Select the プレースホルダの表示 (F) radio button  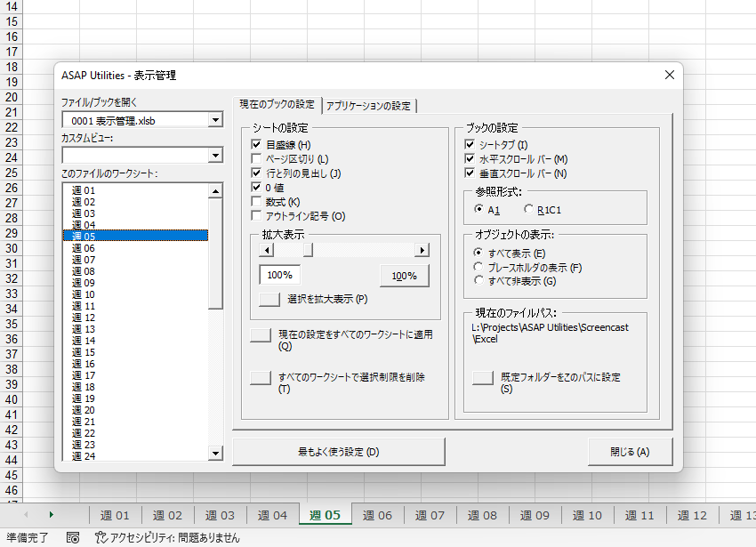pyautogui.click(x=479, y=266)
